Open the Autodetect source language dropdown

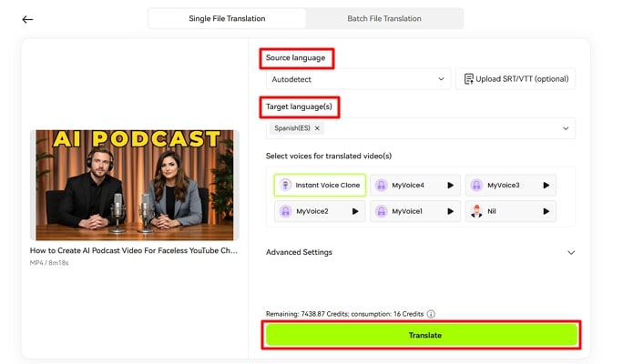click(358, 79)
